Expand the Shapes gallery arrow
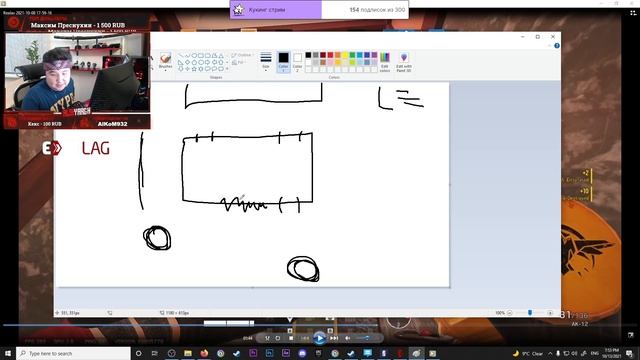This screenshot has height=360, width=640. pyautogui.click(x=227, y=69)
